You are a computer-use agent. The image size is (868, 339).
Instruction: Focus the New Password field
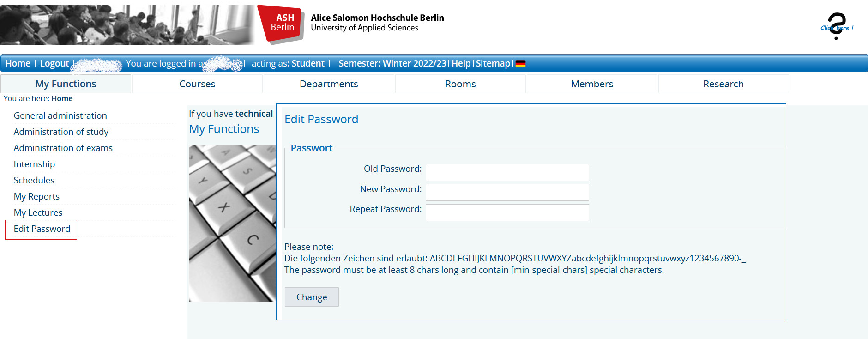507,192
